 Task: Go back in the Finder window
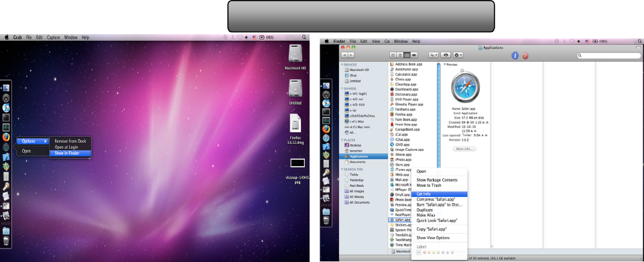point(344,55)
